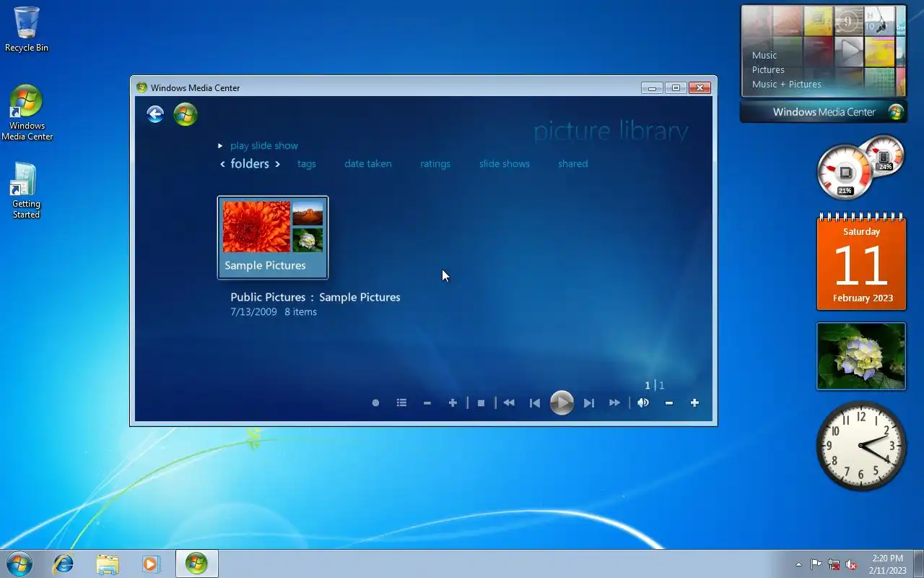Click the muted speaker tray icon

(851, 564)
